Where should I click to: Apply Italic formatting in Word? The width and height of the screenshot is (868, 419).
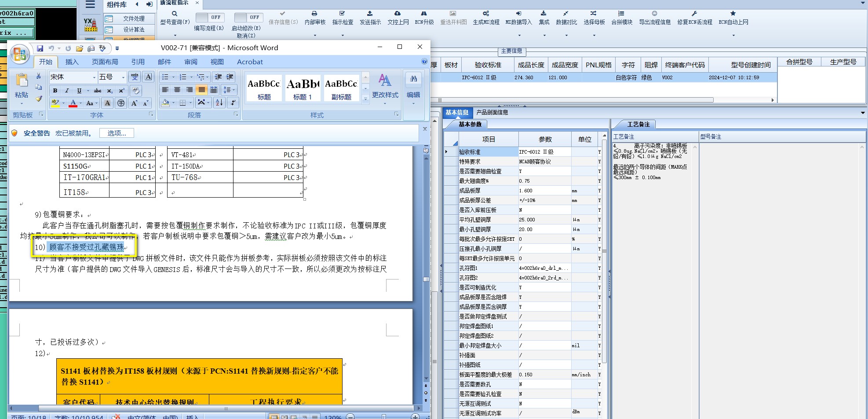point(67,91)
